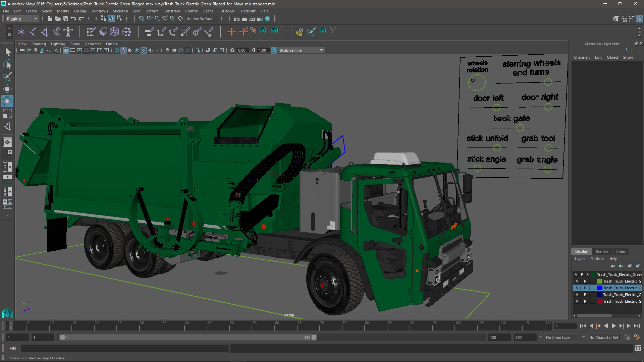Open the sRGB gamma color space dropdown

click(x=301, y=50)
